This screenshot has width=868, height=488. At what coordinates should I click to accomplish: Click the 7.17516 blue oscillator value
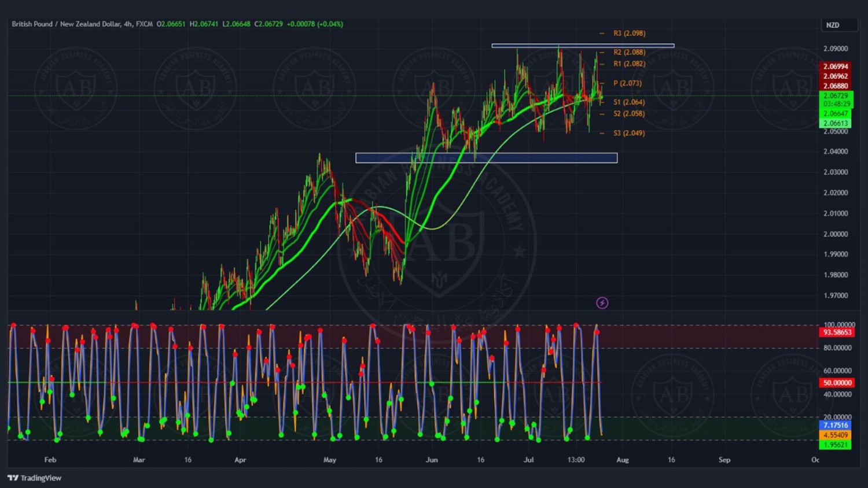point(836,426)
